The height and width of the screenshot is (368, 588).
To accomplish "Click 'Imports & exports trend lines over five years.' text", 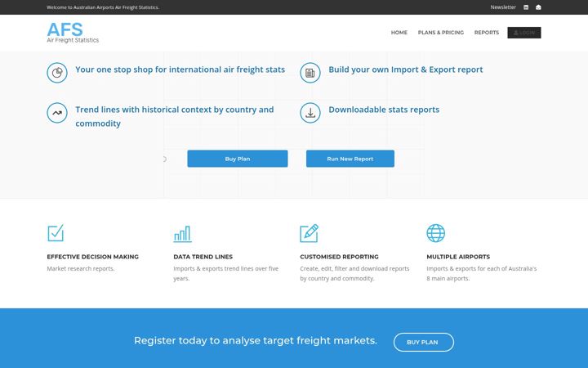I will 225,273.
